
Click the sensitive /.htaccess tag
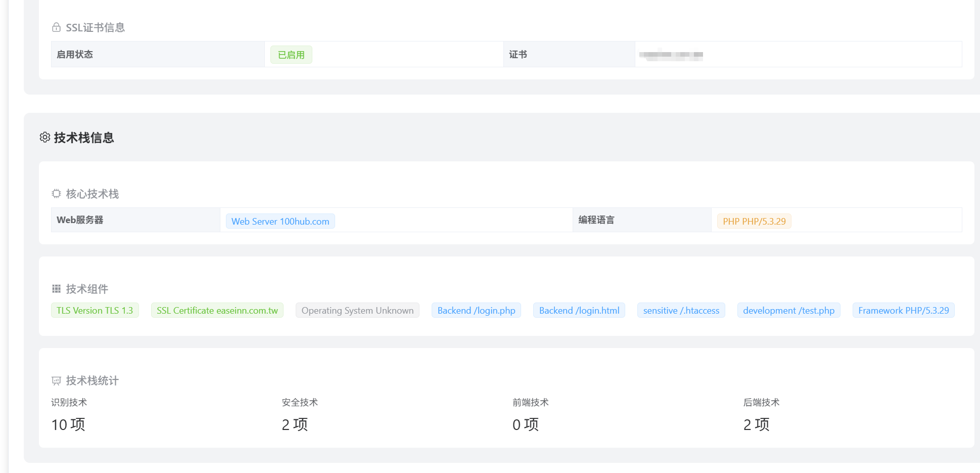click(681, 311)
